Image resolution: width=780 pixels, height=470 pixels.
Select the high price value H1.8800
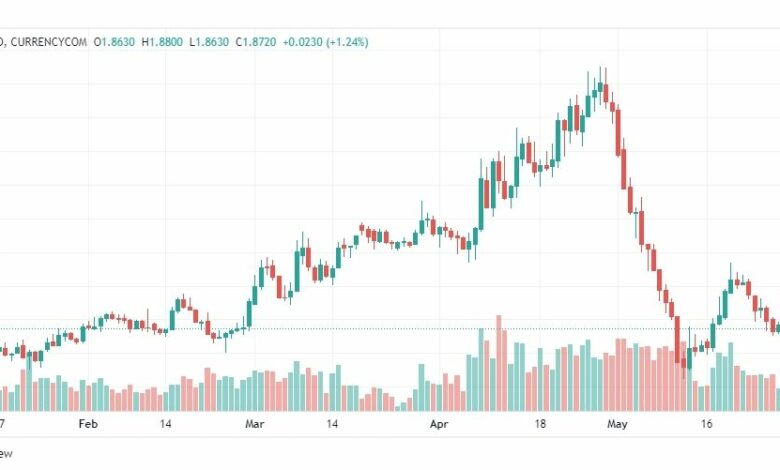pos(162,42)
